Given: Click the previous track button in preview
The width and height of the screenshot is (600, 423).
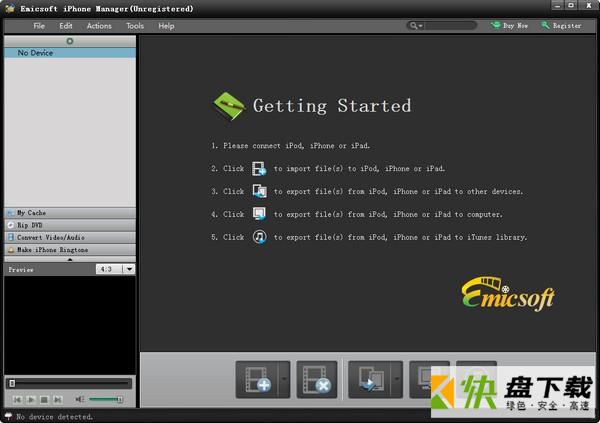Looking at the screenshot, I should click(x=17, y=400).
